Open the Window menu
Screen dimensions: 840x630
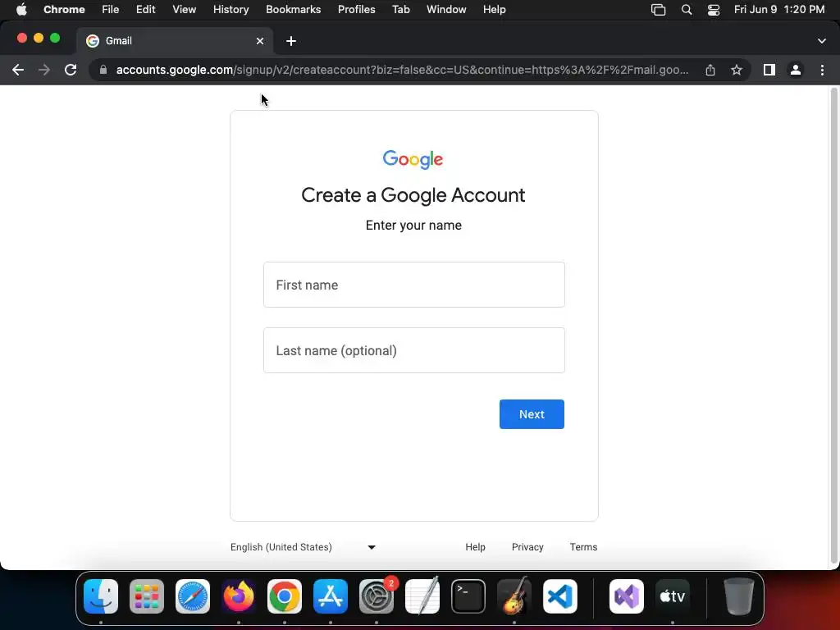[x=446, y=10]
